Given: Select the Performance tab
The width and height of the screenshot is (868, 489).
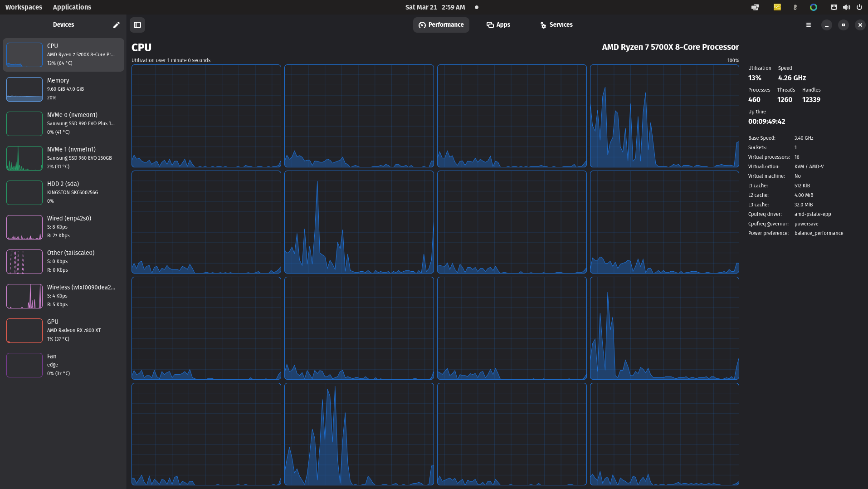Looking at the screenshot, I should coord(441,25).
